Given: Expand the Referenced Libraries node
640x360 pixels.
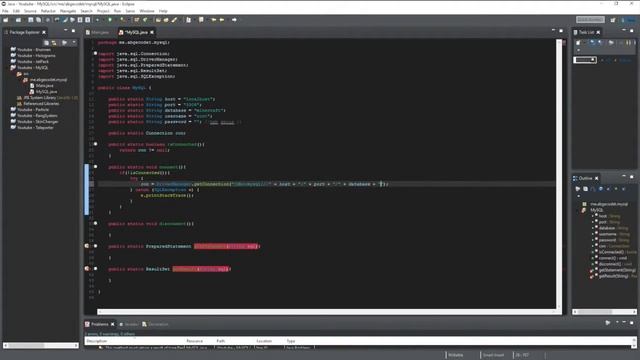Looking at the screenshot, I should [x=41, y=104].
